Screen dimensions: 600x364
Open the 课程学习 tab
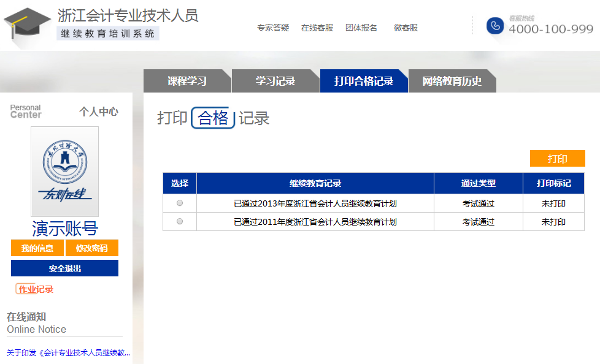click(187, 81)
